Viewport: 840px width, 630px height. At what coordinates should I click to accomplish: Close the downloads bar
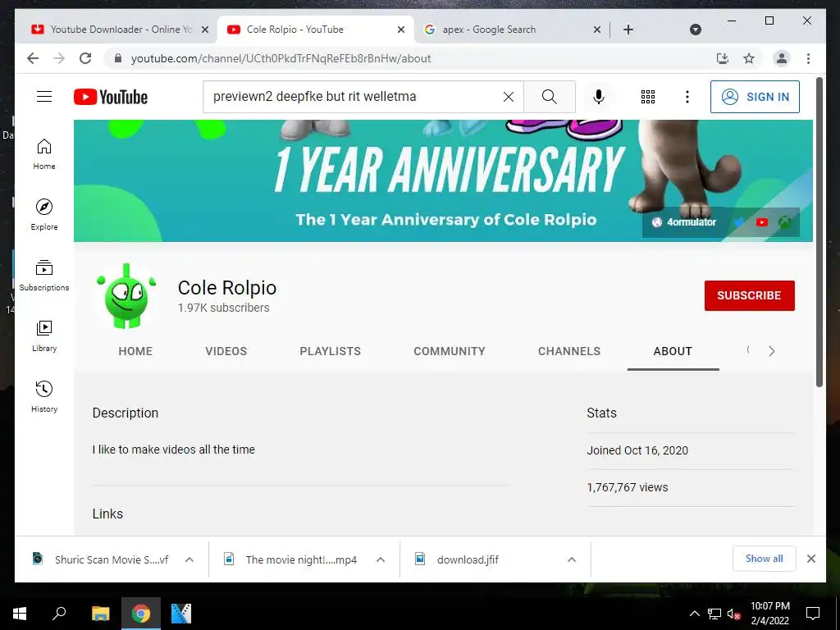[811, 559]
